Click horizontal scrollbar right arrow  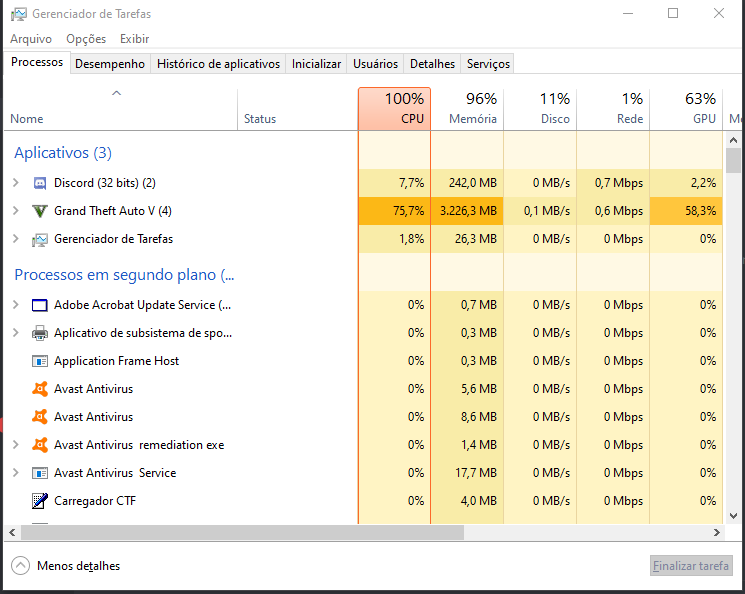[x=716, y=533]
